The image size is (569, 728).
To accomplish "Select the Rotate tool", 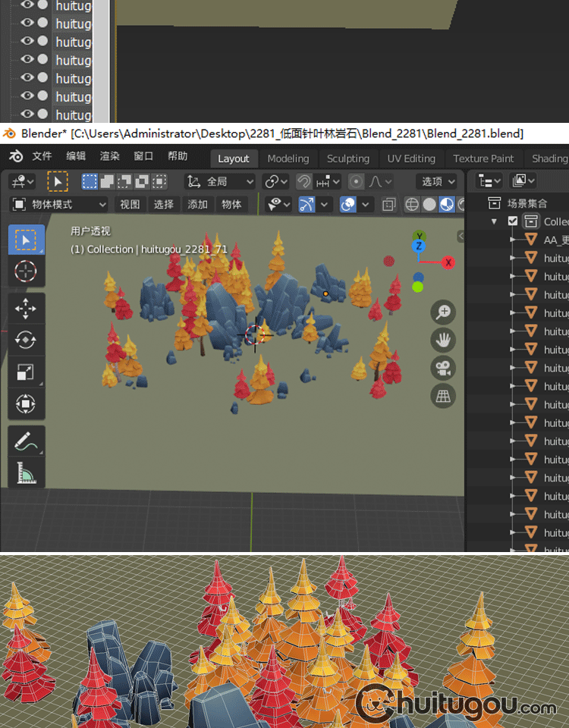I will click(26, 340).
